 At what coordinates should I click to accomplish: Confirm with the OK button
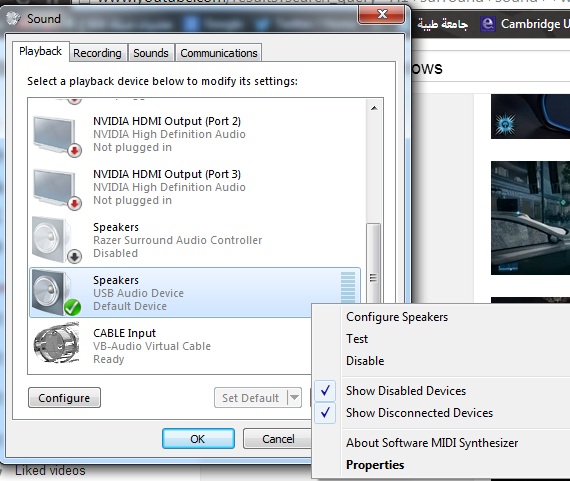(x=198, y=439)
